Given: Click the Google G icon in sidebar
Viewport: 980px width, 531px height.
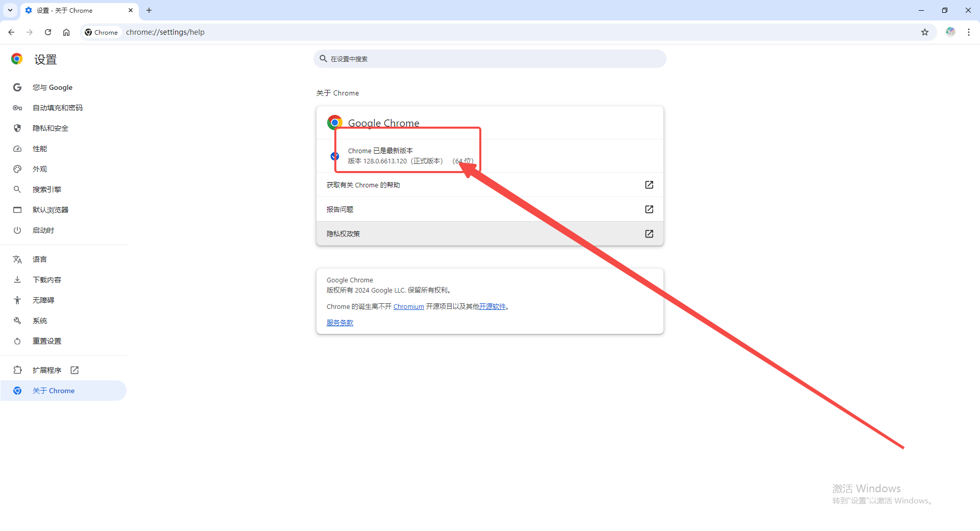Looking at the screenshot, I should point(17,87).
